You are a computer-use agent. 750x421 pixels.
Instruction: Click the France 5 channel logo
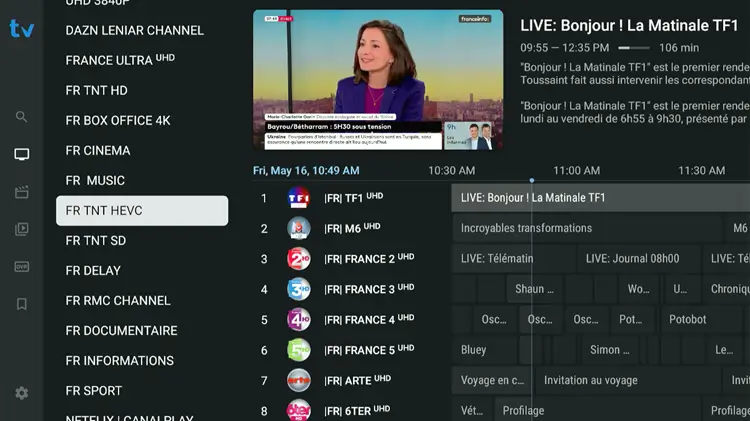click(x=298, y=350)
